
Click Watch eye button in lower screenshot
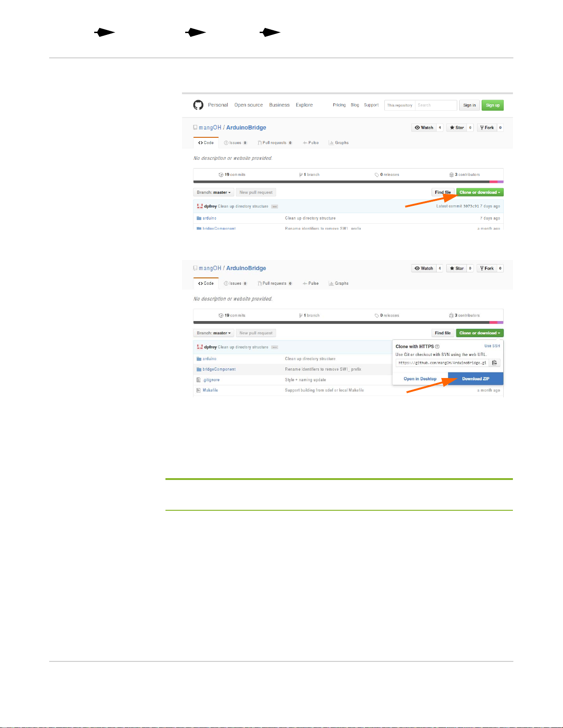tap(424, 268)
